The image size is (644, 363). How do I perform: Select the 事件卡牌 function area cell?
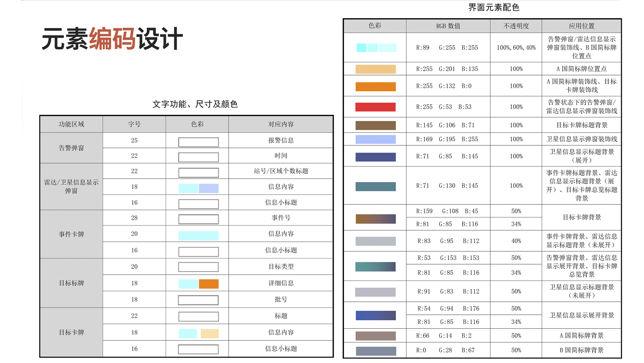click(71, 234)
